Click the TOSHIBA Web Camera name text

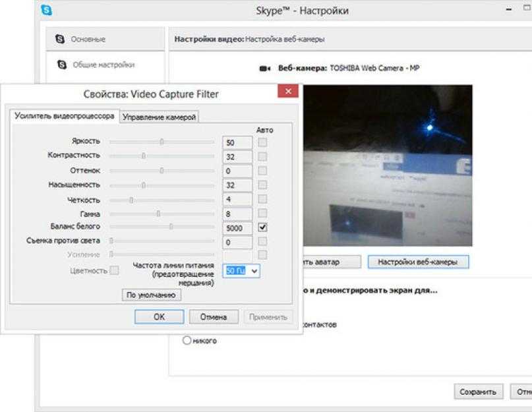[x=374, y=68]
